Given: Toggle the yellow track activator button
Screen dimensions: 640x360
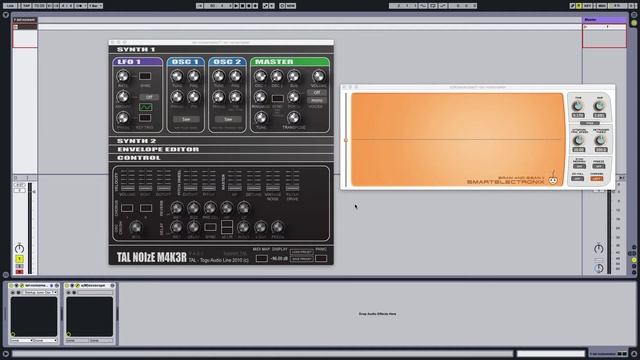Looking at the screenshot, I should click(x=19, y=259).
